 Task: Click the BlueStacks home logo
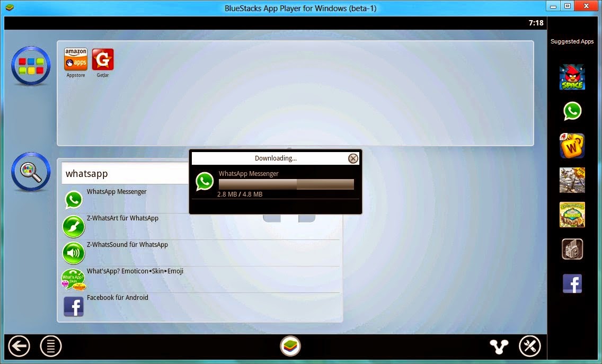pos(290,347)
